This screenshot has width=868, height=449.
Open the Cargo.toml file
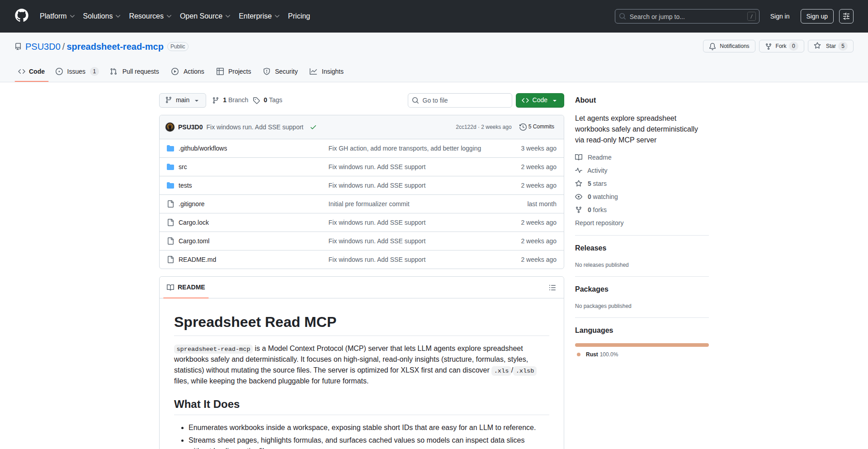tap(193, 241)
